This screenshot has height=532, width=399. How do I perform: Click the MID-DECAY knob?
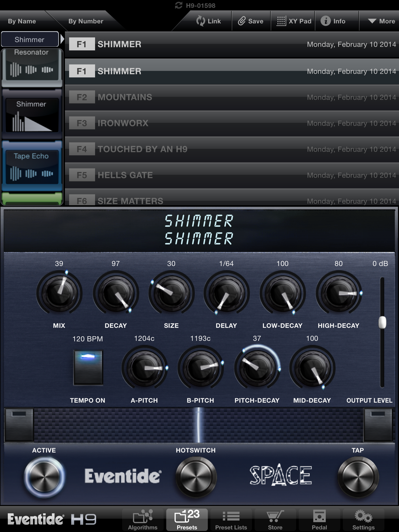[x=312, y=368]
